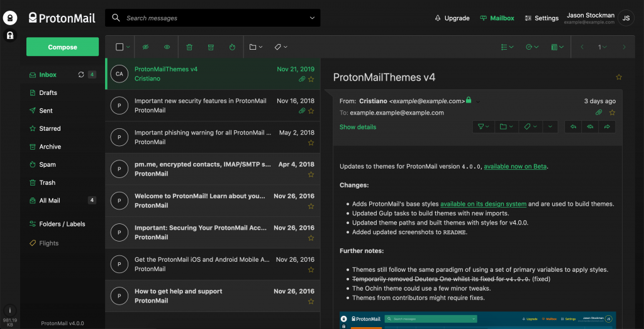Click the forward arrow icon

[x=607, y=127]
